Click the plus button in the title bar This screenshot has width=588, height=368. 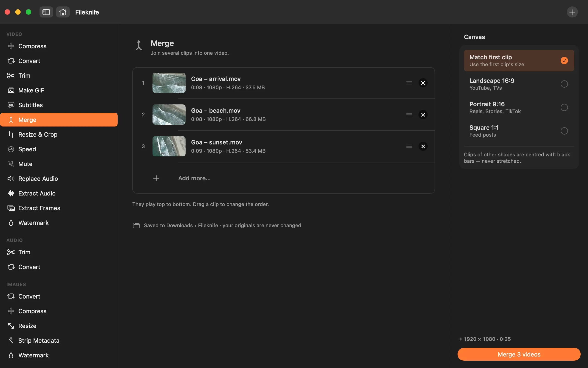(x=572, y=12)
